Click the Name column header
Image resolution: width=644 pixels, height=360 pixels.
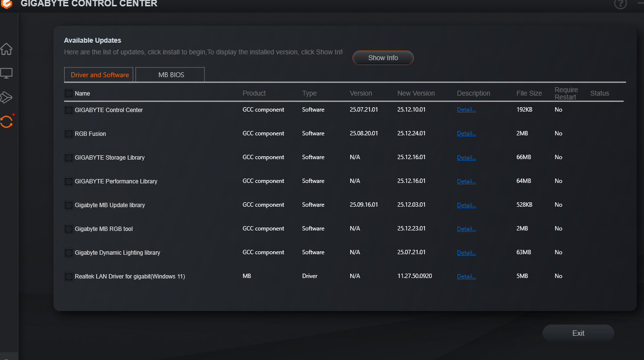pyautogui.click(x=83, y=93)
